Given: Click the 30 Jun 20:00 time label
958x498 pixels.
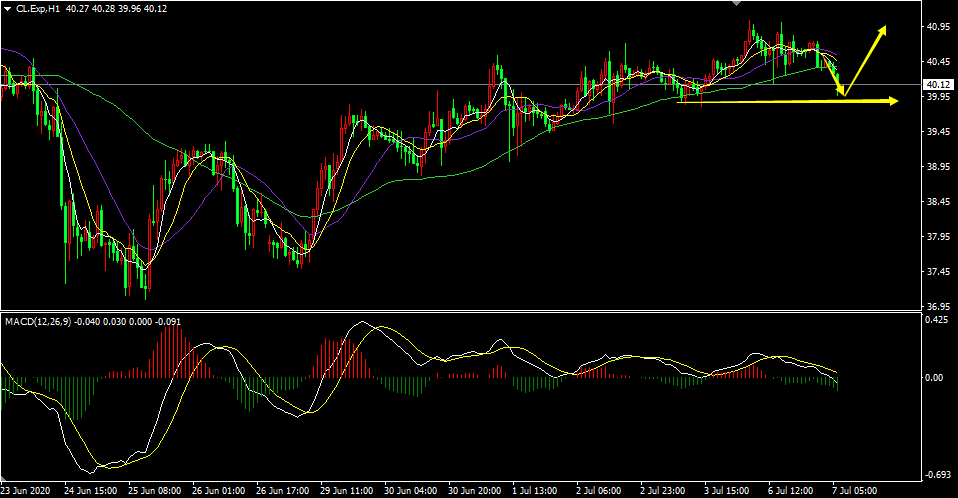Looking at the screenshot, I should 474,491.
